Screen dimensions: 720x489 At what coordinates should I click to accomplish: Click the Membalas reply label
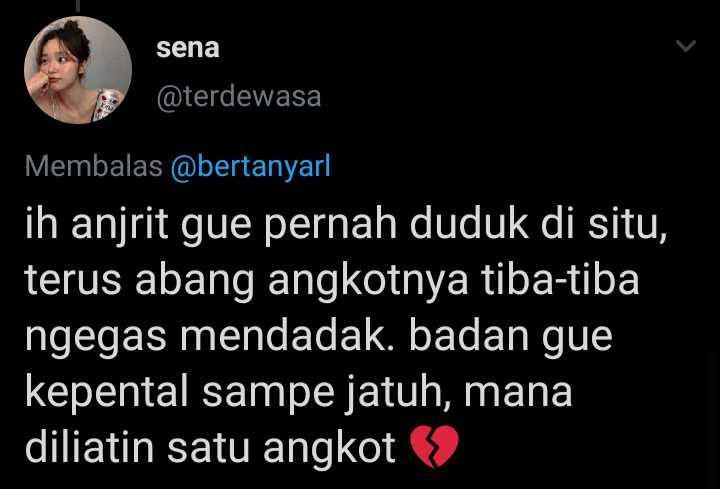click(x=94, y=166)
